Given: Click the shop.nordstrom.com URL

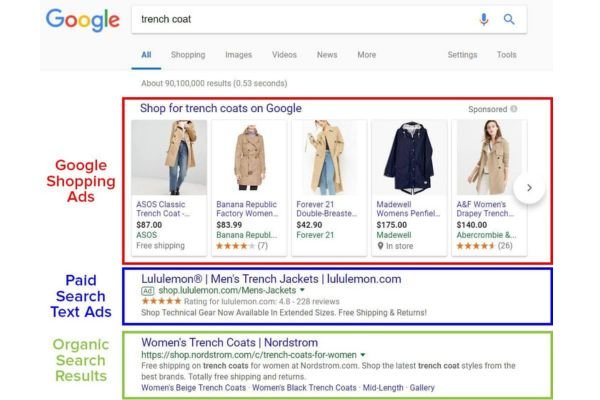Looking at the screenshot, I should pyautogui.click(x=249, y=355).
